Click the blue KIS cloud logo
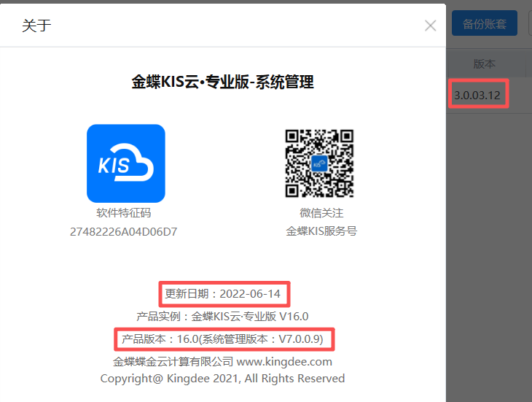Viewport: 532px width, 402px height. tap(125, 163)
